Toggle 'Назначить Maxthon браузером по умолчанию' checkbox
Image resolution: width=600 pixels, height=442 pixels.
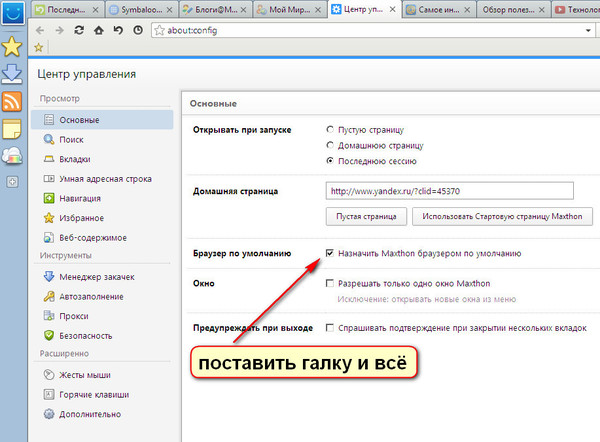(331, 254)
